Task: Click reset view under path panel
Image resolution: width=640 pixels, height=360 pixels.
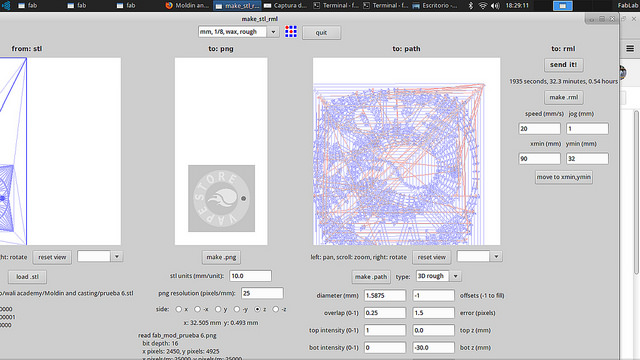Action: click(x=431, y=257)
